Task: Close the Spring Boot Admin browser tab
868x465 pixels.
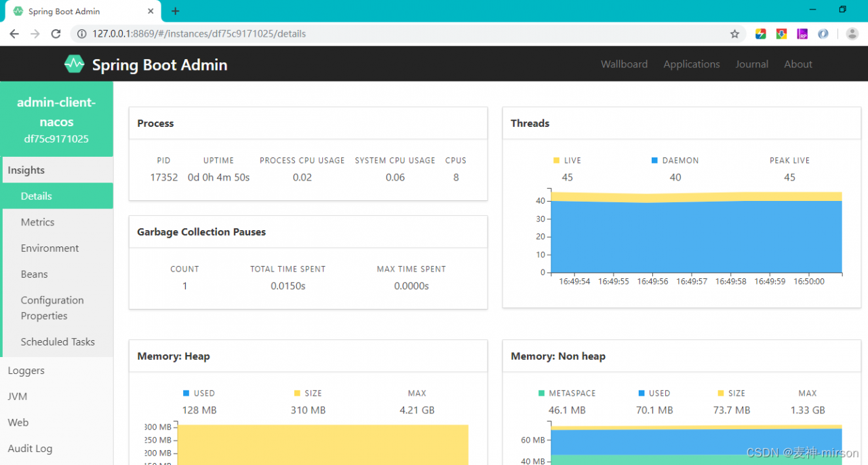Action: point(151,11)
